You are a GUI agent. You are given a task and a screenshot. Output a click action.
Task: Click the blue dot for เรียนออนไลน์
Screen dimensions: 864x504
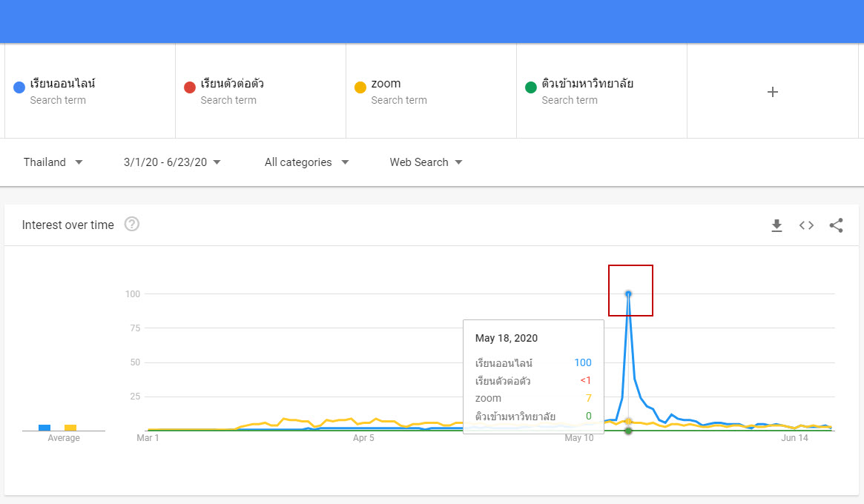coord(20,87)
